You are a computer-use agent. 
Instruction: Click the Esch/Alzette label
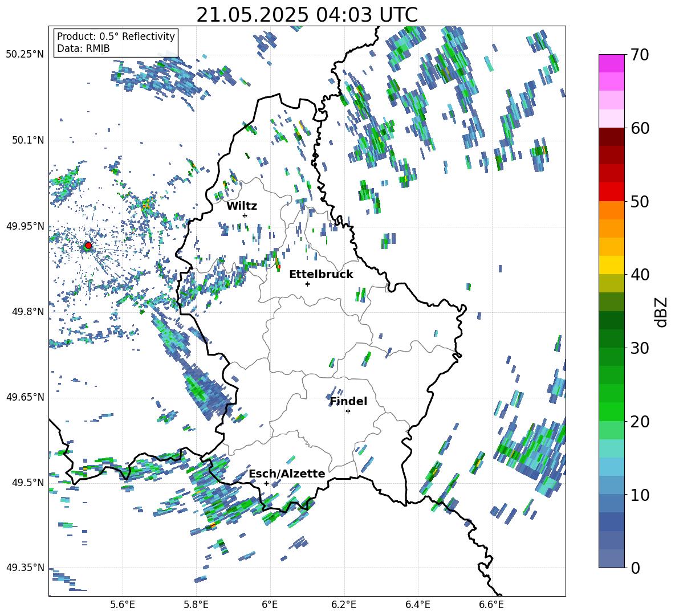tap(287, 474)
